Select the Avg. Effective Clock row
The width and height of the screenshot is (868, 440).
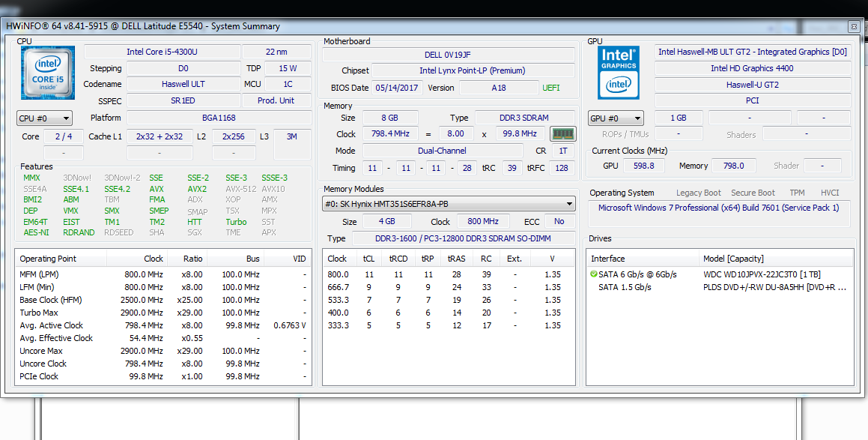pos(163,338)
